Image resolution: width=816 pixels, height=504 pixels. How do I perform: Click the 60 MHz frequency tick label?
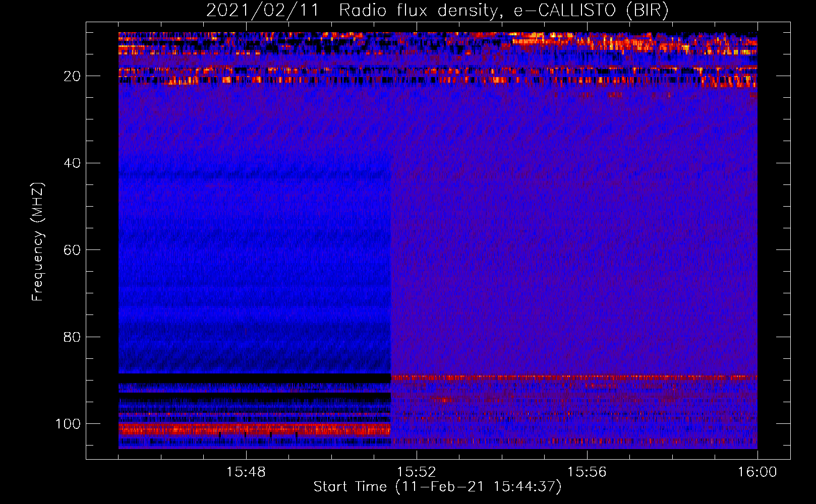click(72, 250)
